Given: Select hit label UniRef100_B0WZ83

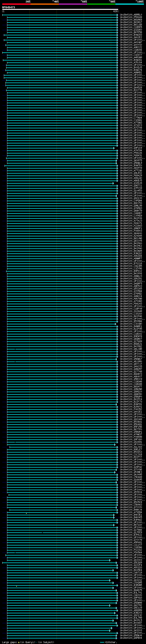Looking at the screenshot, I should click(131, 35).
